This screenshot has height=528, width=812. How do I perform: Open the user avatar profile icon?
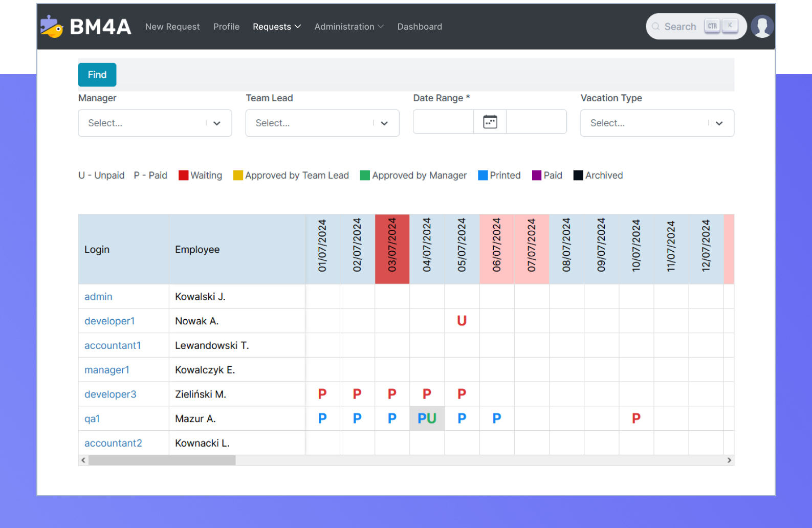pos(762,27)
